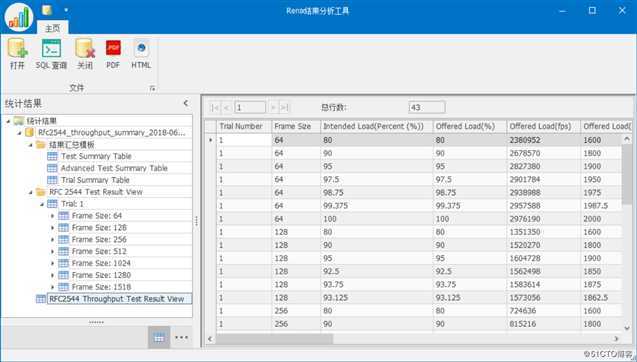637x362 pixels.
Task: Select Trial Summary Table
Action: click(x=95, y=180)
